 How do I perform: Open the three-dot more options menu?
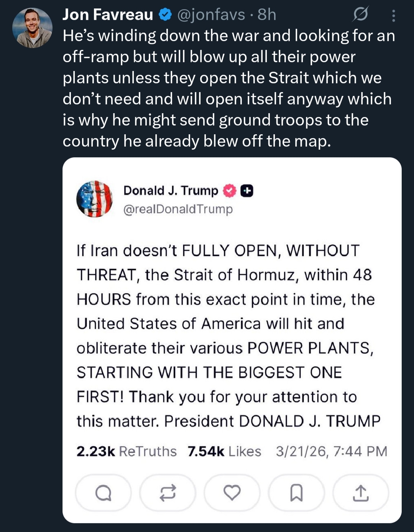393,15
